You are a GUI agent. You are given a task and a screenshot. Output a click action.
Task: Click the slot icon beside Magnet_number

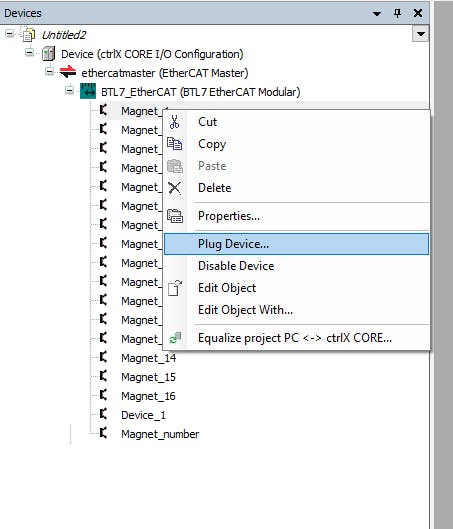(x=104, y=433)
